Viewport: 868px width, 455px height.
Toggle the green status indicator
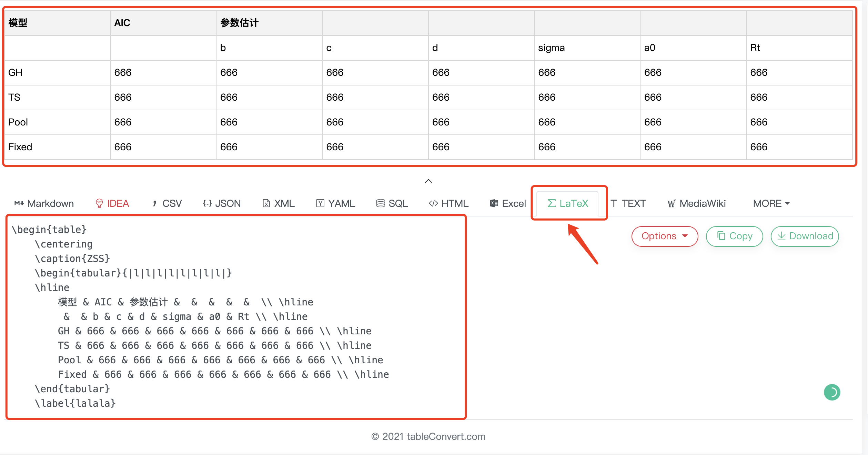click(833, 393)
